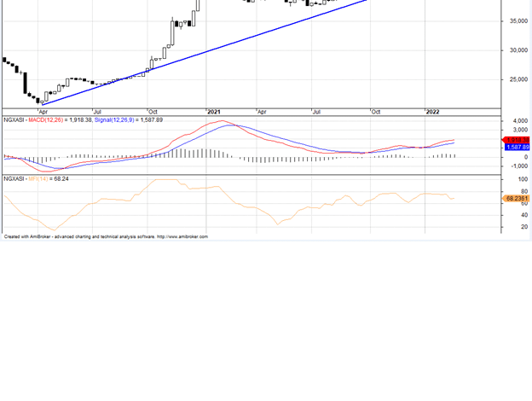Click the 35,000 price axis label
Image resolution: width=532 pixels, height=401 pixels.
pyautogui.click(x=517, y=20)
